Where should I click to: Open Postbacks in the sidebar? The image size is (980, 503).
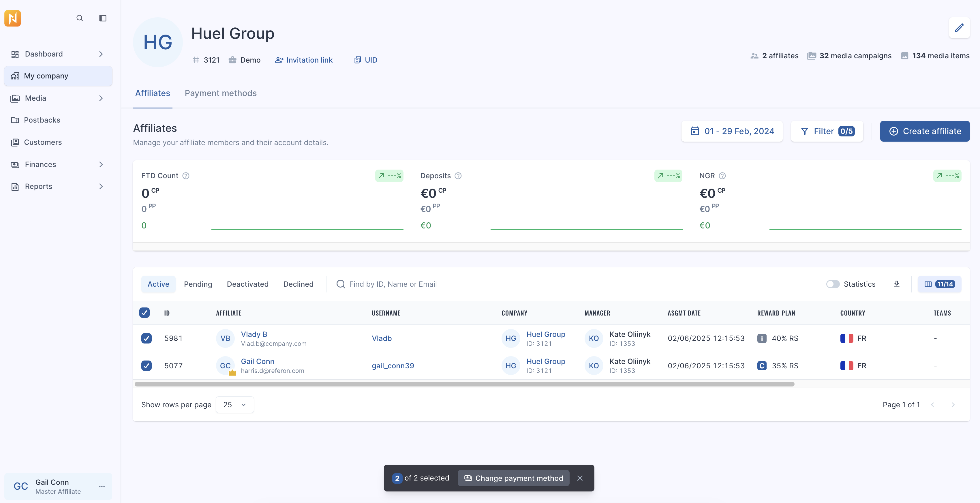click(58, 120)
